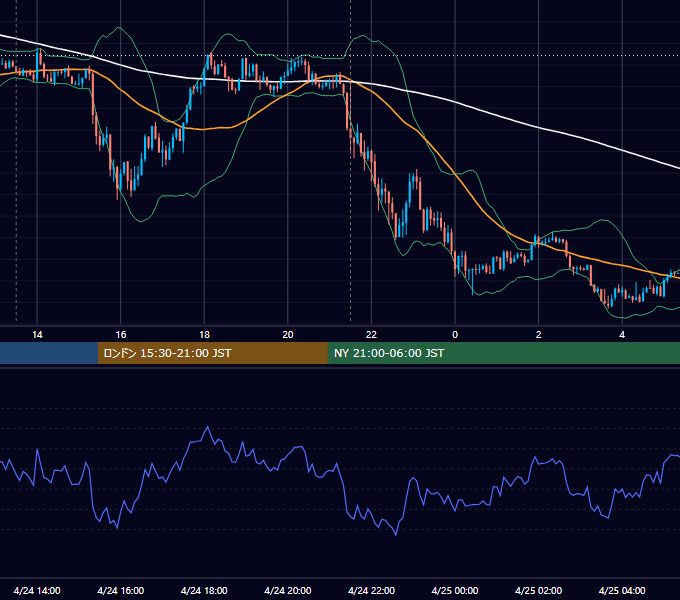Click the 14 hour label on price chart axis
The height and width of the screenshot is (600, 680).
coord(37,335)
